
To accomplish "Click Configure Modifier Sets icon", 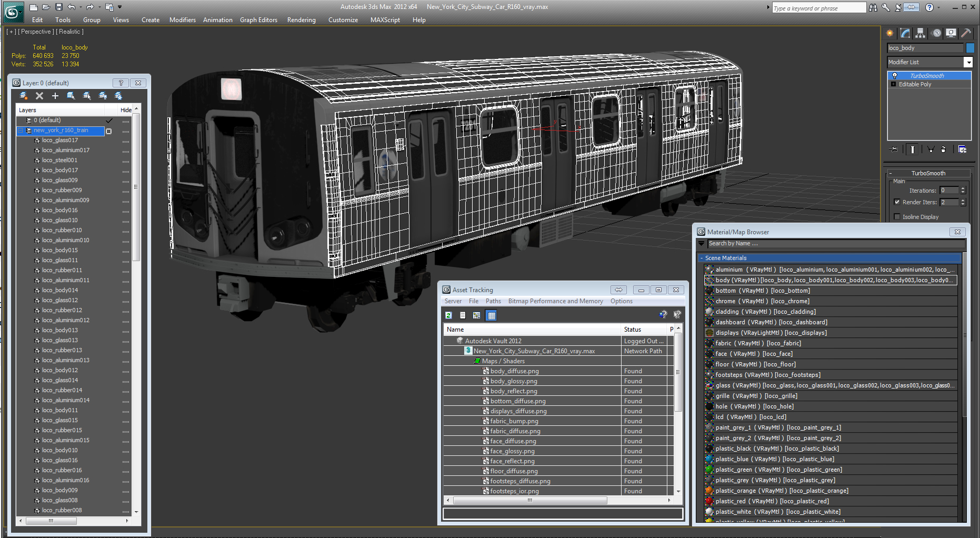I will (x=963, y=150).
